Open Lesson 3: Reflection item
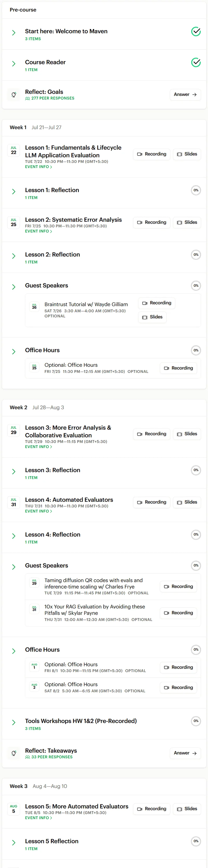This screenshot has height=868, width=208. click(53, 470)
